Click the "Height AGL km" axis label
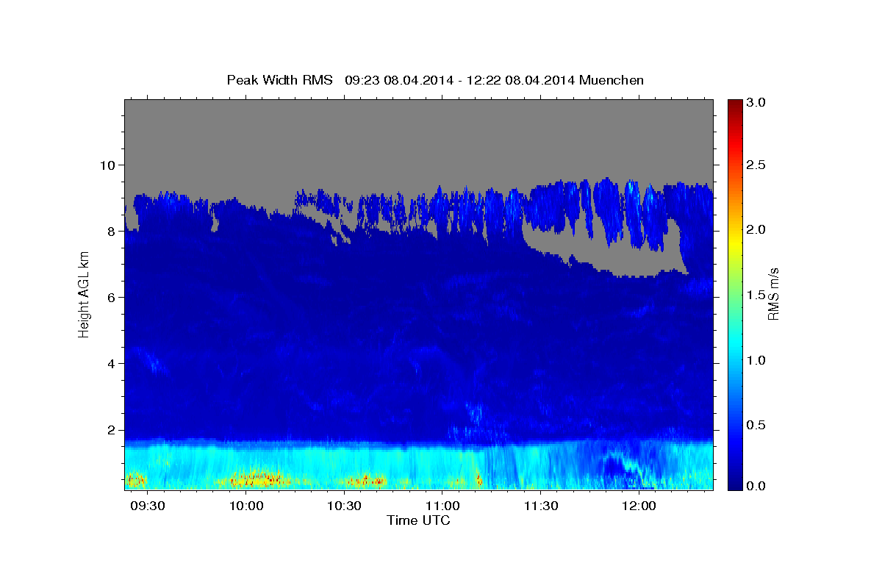Screen dimensions: 882x588 point(85,295)
